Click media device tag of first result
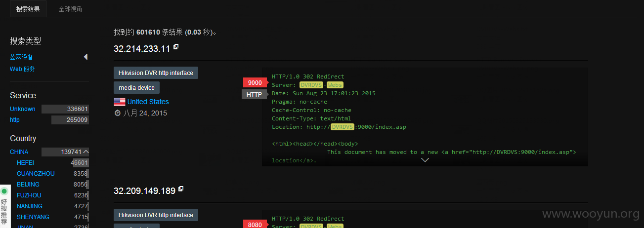Screen dimensions: 644x228 click(x=136, y=87)
